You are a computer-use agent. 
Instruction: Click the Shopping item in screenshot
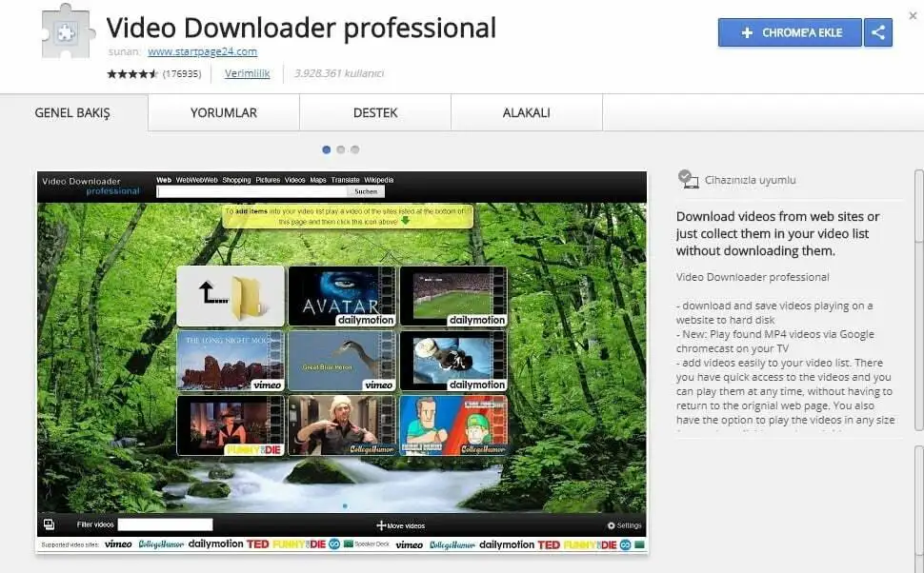(x=236, y=180)
